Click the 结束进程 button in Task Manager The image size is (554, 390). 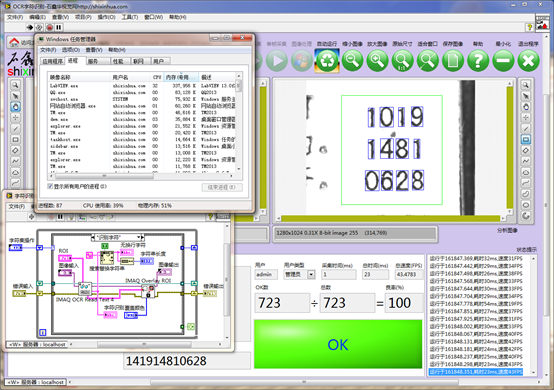[222, 187]
